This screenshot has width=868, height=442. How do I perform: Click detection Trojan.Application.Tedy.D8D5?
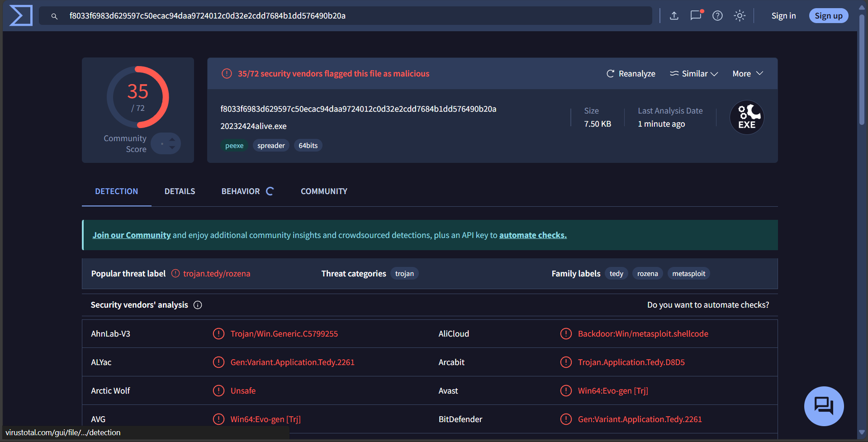(x=631, y=362)
